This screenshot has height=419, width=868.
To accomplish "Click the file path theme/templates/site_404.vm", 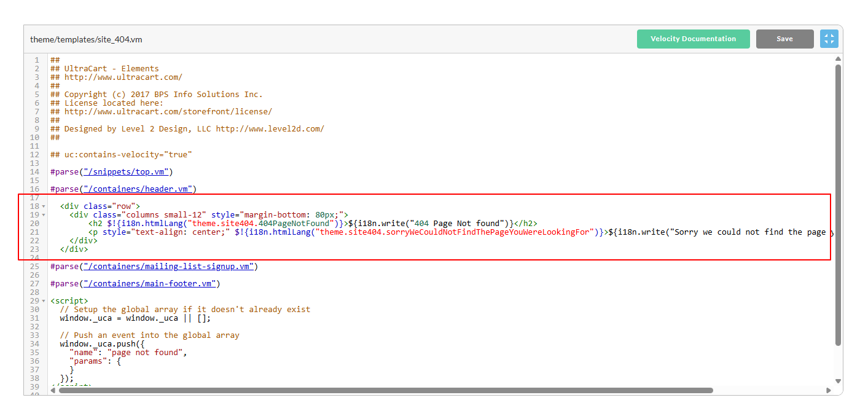I will point(86,39).
